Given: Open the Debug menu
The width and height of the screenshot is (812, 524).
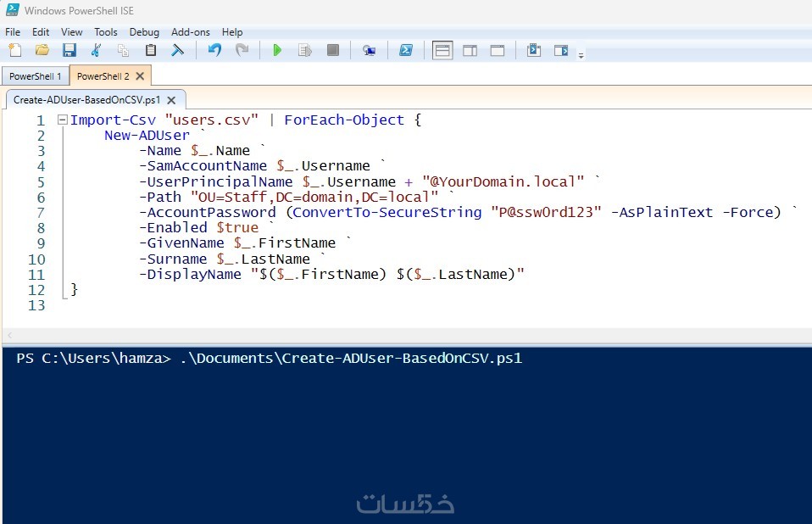Looking at the screenshot, I should coord(144,32).
